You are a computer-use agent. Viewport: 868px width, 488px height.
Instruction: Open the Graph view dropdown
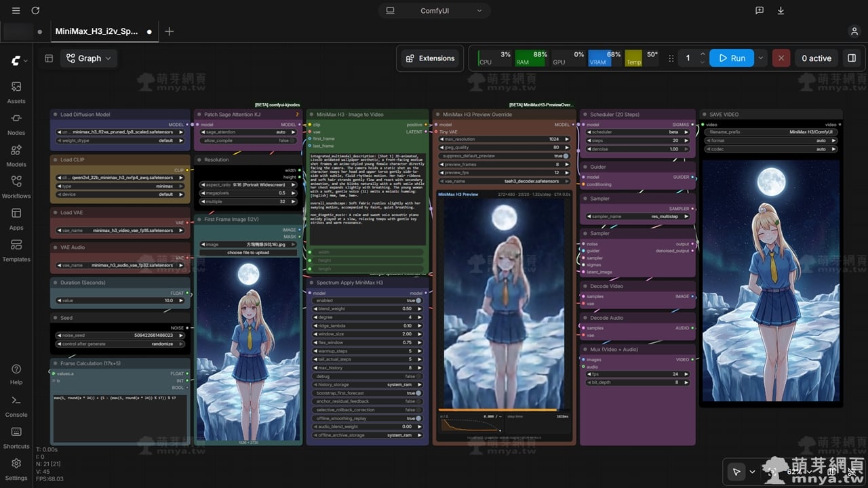coord(89,58)
